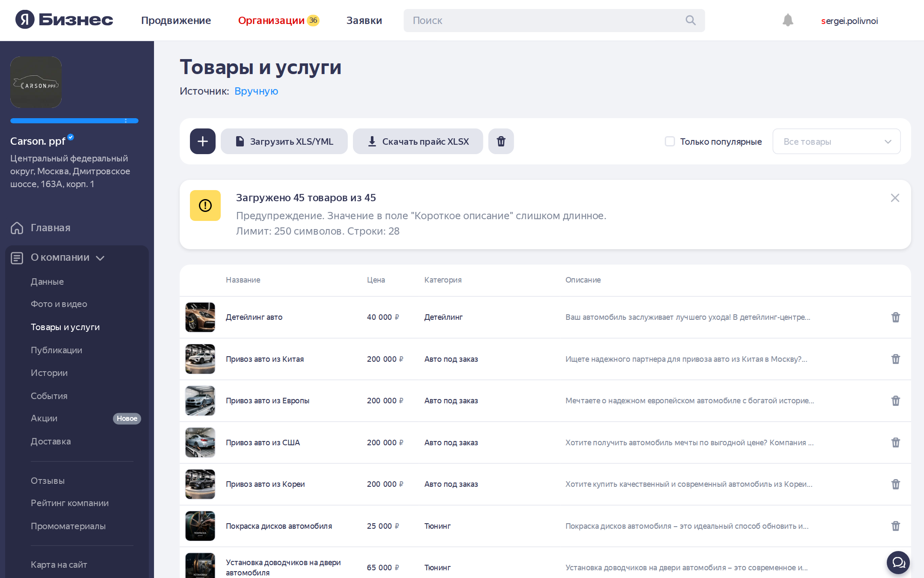This screenshot has width=924, height=578.
Task: Click the Yandex Business logo
Action: point(64,20)
